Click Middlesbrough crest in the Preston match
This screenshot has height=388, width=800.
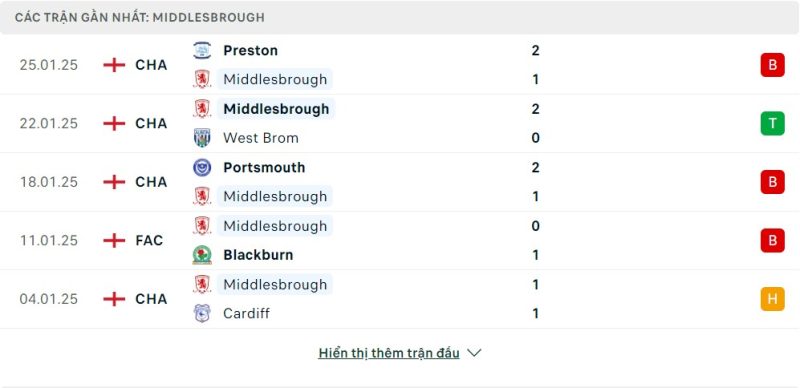point(202,80)
